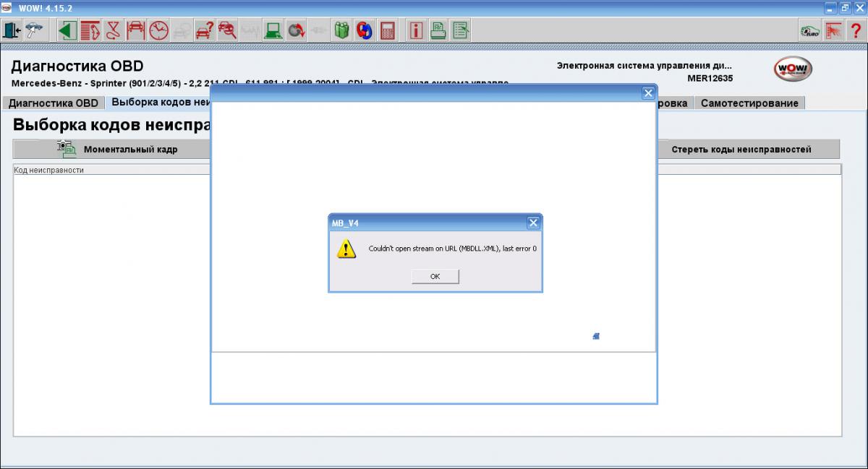The image size is (868, 469).
Task: Click the MER12635 code text
Action: 710,78
